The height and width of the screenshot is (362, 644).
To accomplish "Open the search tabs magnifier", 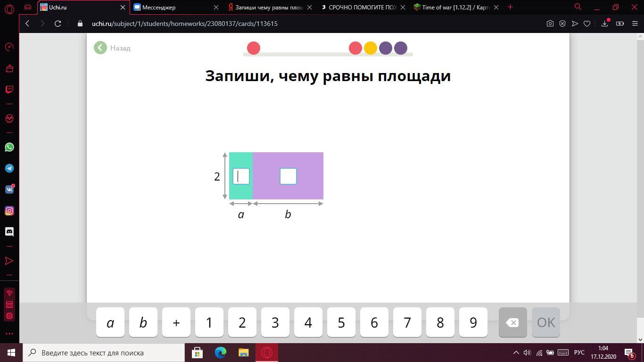I will [x=578, y=7].
